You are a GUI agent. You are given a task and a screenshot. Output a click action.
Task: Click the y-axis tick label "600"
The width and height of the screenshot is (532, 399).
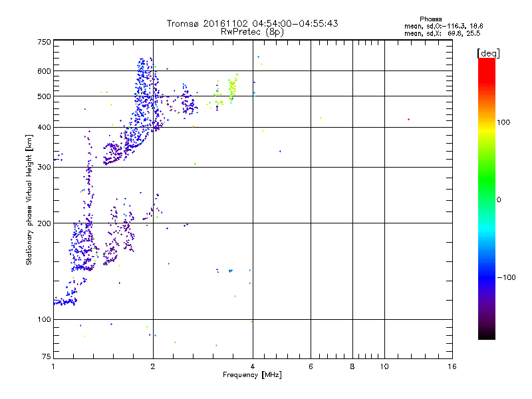44,71
